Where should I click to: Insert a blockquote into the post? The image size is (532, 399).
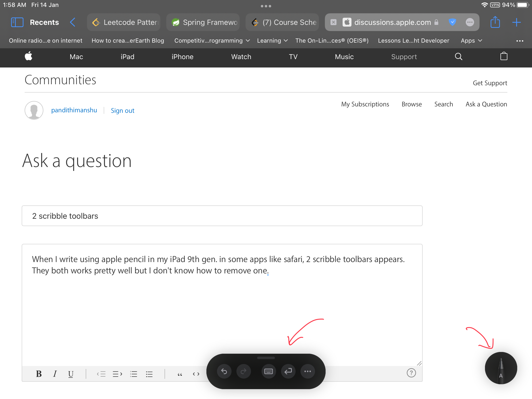tap(180, 374)
